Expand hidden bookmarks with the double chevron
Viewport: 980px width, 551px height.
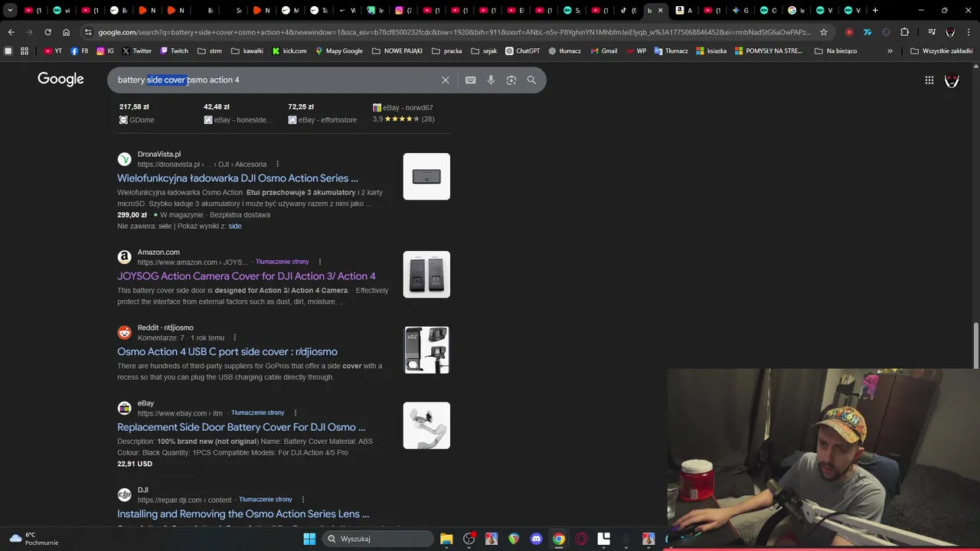[x=890, y=51]
